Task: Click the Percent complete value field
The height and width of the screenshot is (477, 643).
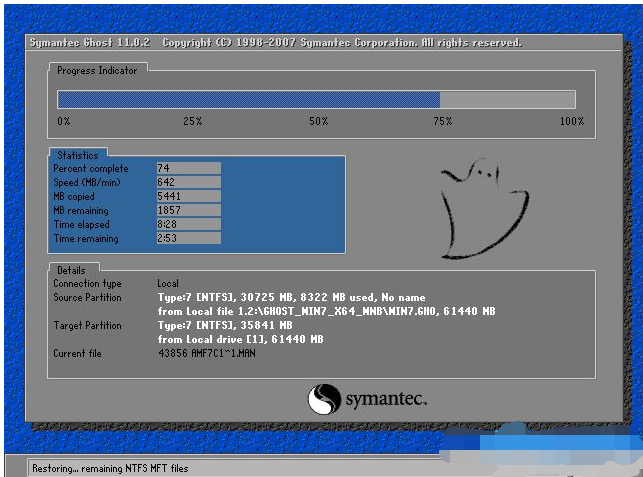Action: (x=188, y=168)
